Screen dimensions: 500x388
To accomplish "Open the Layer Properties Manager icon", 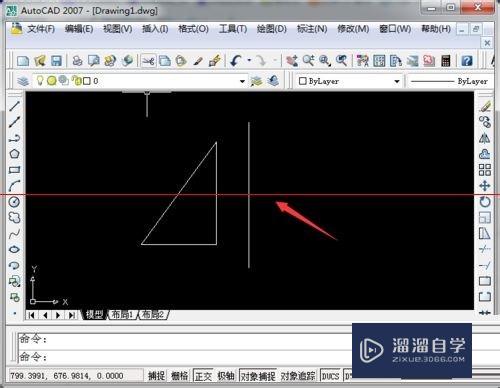I will (x=23, y=81).
